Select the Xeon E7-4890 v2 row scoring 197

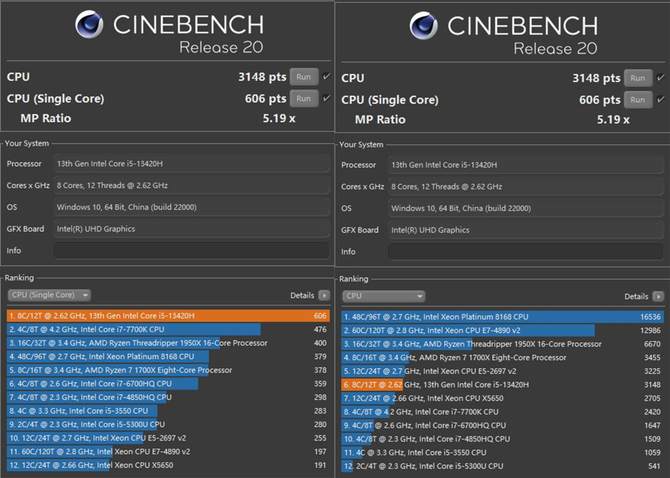click(x=168, y=452)
